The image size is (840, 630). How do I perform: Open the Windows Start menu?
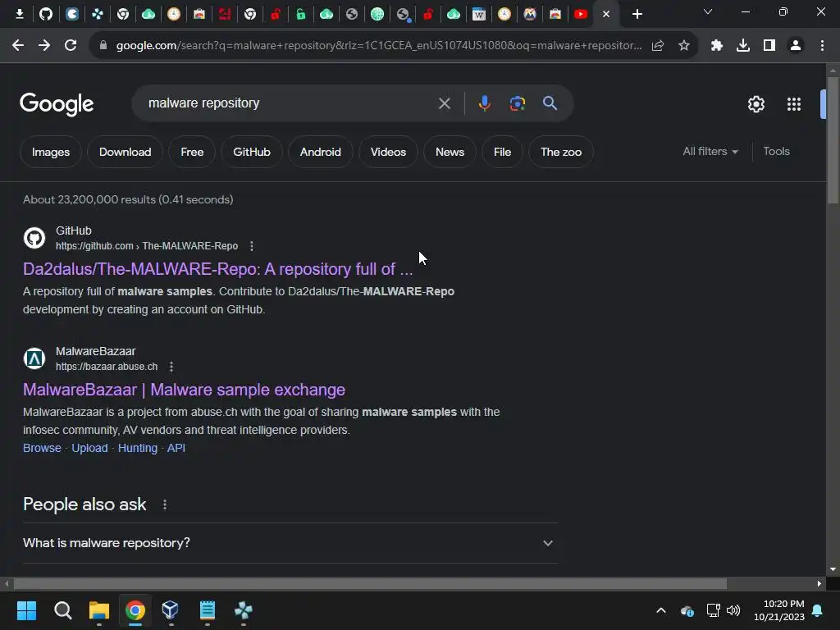26,610
